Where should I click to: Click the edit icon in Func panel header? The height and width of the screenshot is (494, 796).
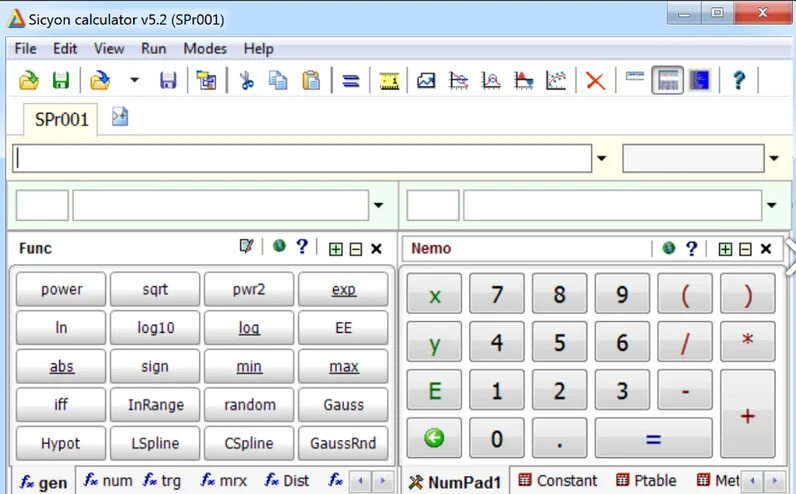click(x=246, y=246)
